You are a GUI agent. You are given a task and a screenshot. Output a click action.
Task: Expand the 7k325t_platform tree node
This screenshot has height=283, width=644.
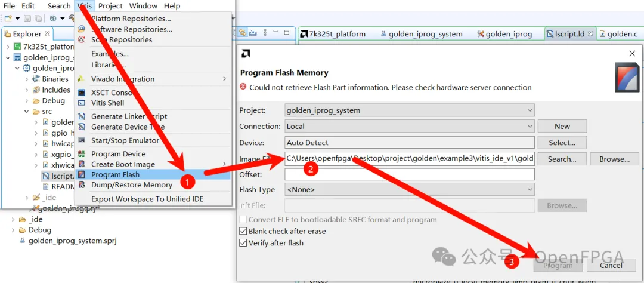[8, 47]
